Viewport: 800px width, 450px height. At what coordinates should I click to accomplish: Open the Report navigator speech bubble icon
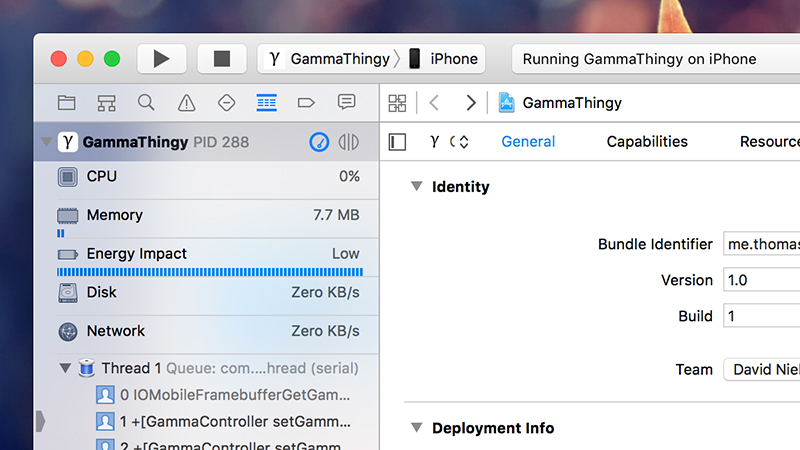click(x=346, y=102)
